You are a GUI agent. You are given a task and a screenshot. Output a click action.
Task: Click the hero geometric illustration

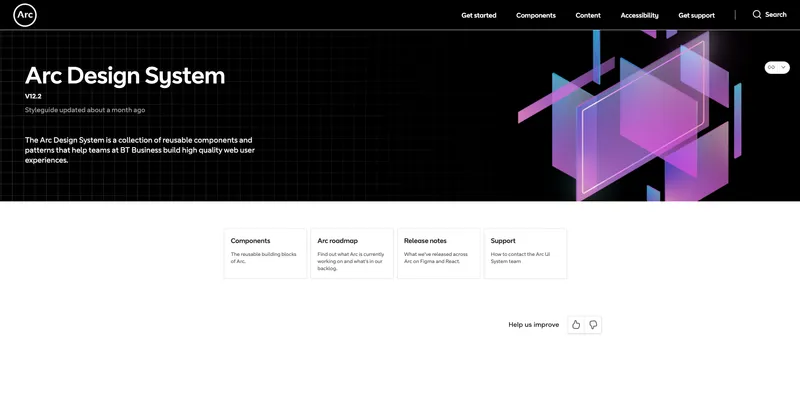(630, 115)
